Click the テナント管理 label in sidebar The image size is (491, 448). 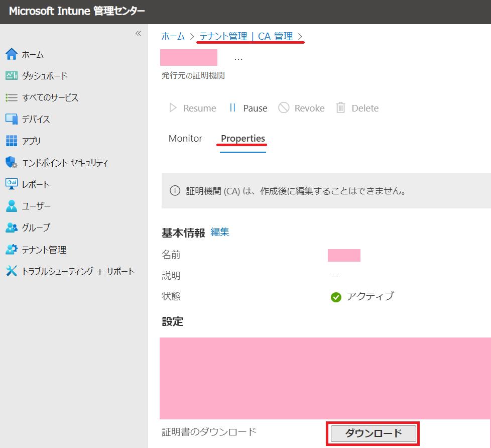pyautogui.click(x=44, y=250)
